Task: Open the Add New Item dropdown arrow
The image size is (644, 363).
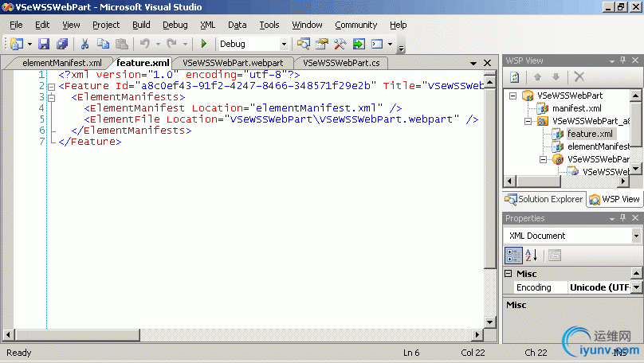Action: pos(29,44)
